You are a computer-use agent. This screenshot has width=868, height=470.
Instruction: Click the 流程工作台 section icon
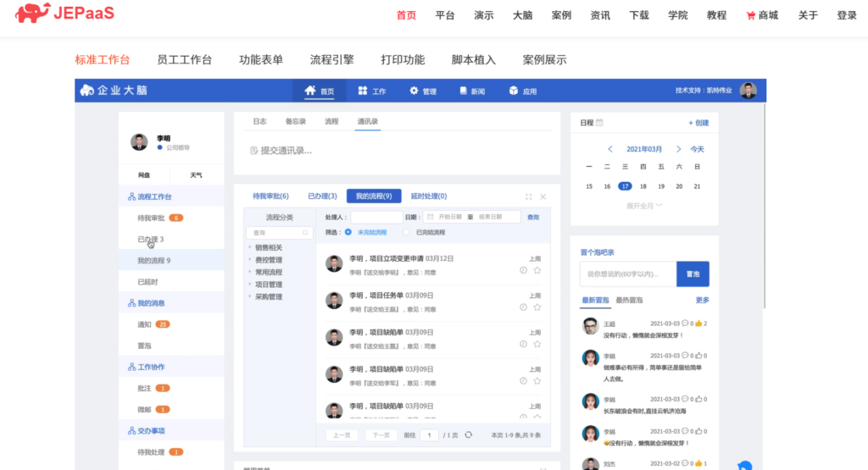coord(131,196)
